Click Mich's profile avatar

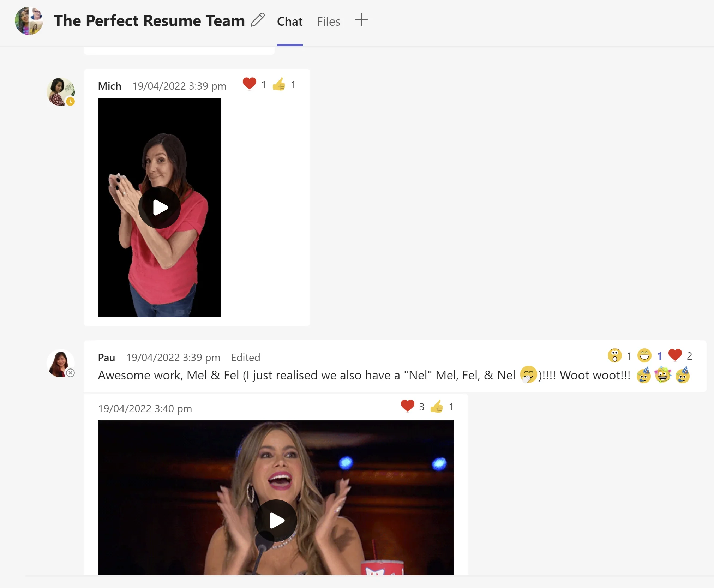click(x=60, y=92)
